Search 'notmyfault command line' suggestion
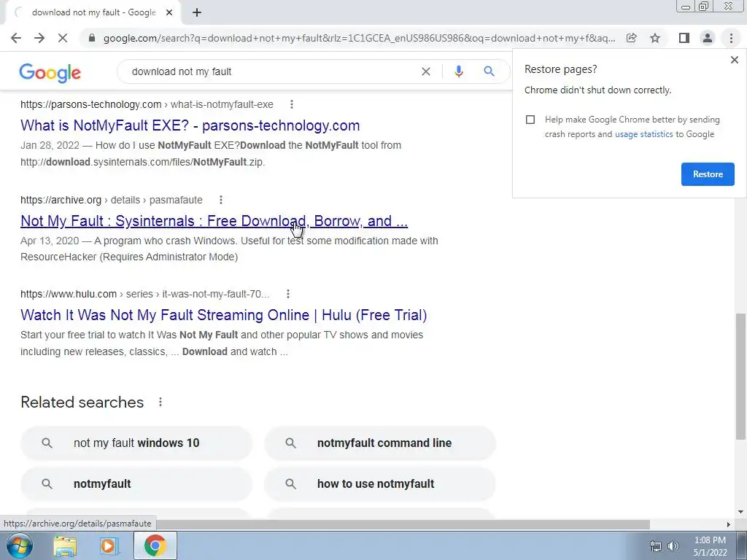 coord(379,443)
